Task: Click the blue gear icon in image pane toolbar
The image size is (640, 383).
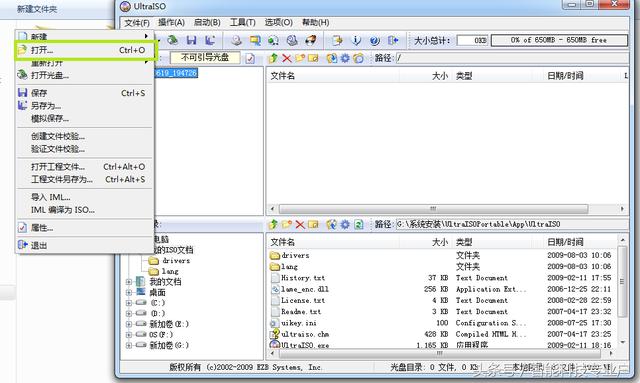Action: 345,58
